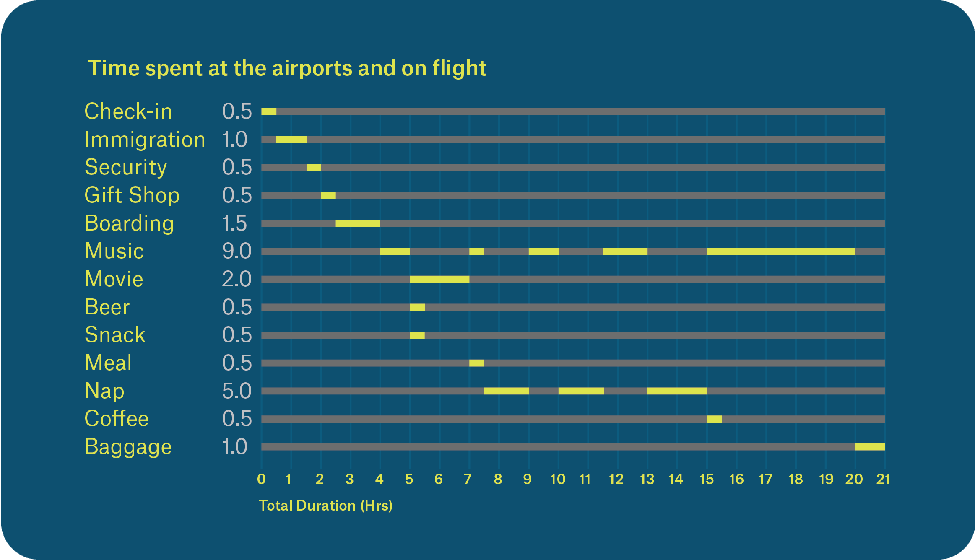Click the 21 tick on the hour axis

[883, 479]
